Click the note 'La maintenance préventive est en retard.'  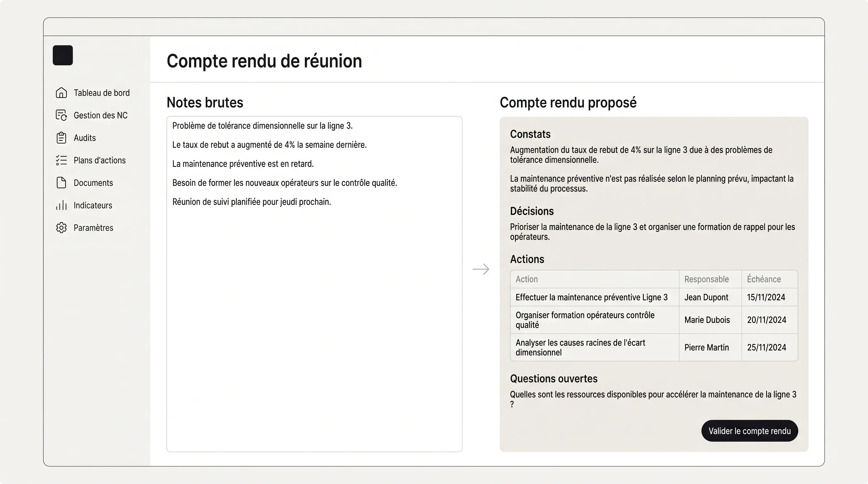243,164
